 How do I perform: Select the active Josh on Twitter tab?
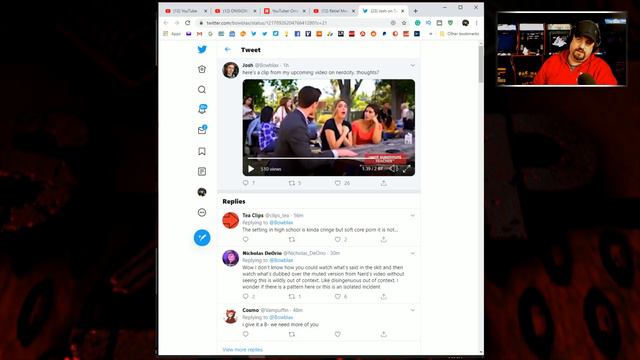(x=383, y=11)
